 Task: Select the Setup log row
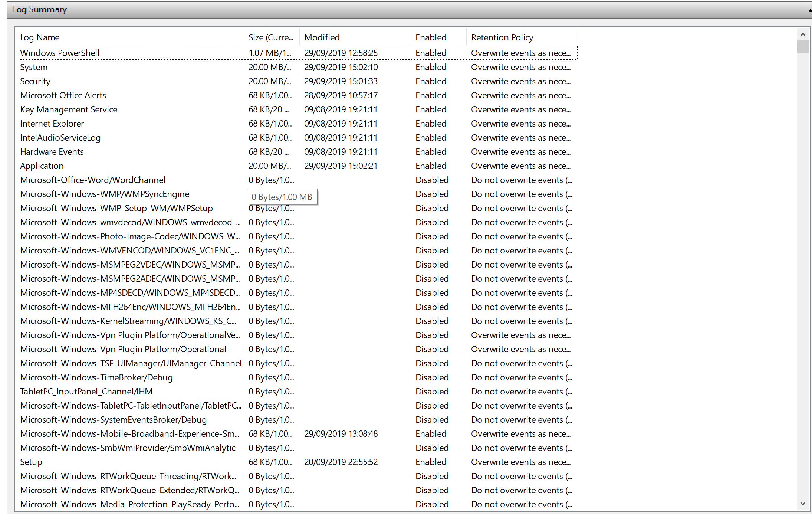pos(31,462)
